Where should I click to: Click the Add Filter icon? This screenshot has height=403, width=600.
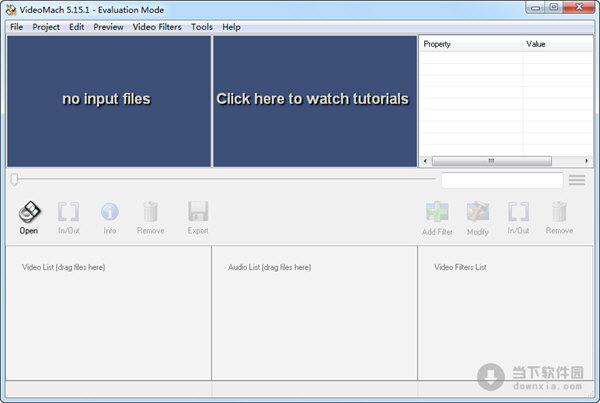(x=437, y=212)
